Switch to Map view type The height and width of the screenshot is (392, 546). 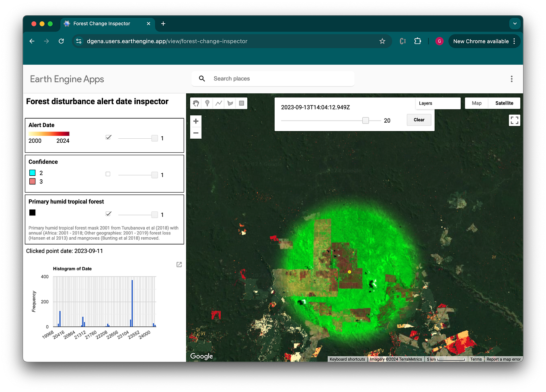point(476,103)
